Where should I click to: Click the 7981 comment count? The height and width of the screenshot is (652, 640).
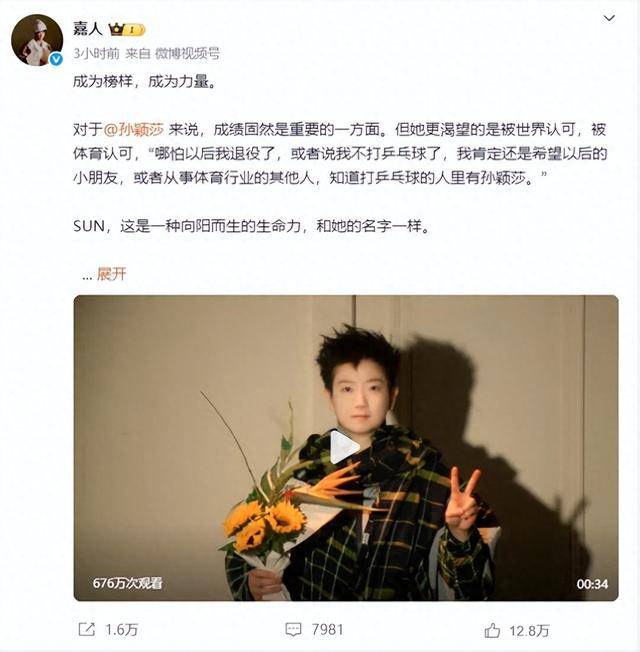tap(327, 630)
